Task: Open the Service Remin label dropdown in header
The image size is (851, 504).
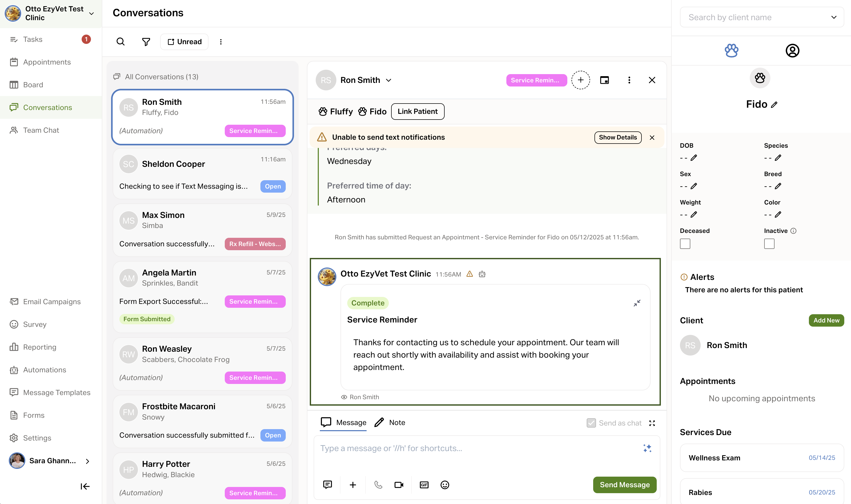Action: [x=536, y=81]
